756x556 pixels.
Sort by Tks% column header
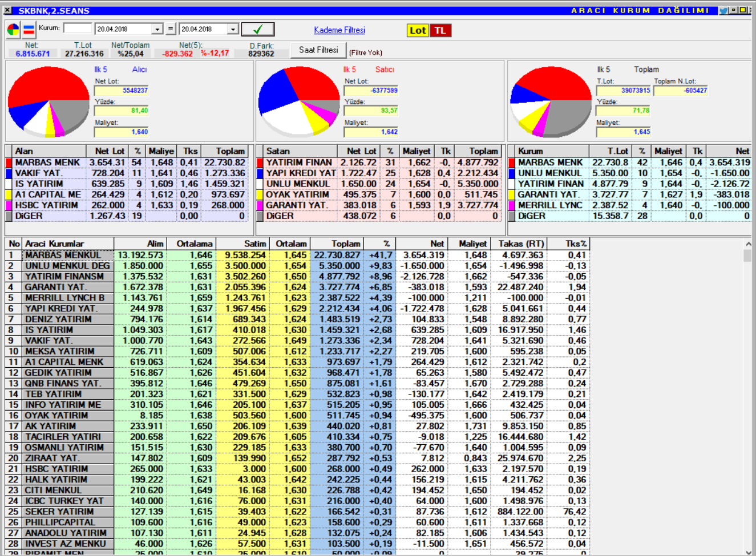click(x=568, y=243)
